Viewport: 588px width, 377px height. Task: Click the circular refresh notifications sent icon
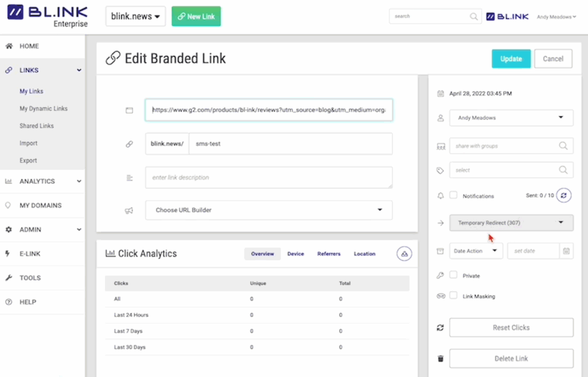564,195
